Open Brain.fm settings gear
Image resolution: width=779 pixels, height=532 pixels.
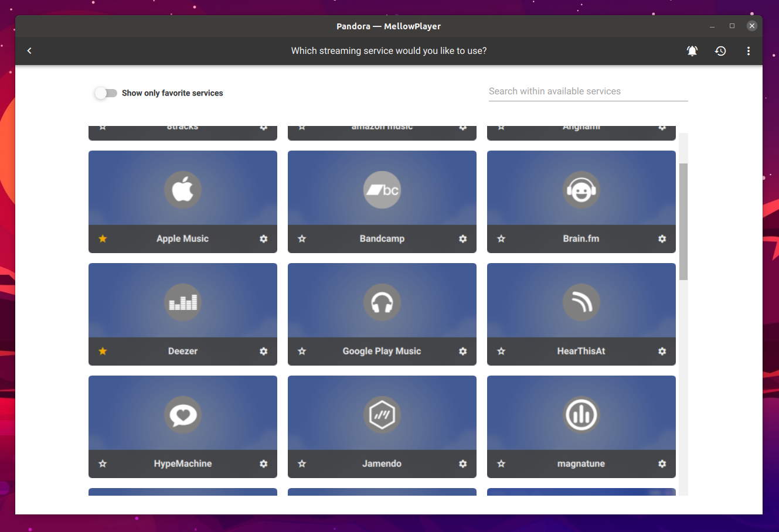point(662,238)
